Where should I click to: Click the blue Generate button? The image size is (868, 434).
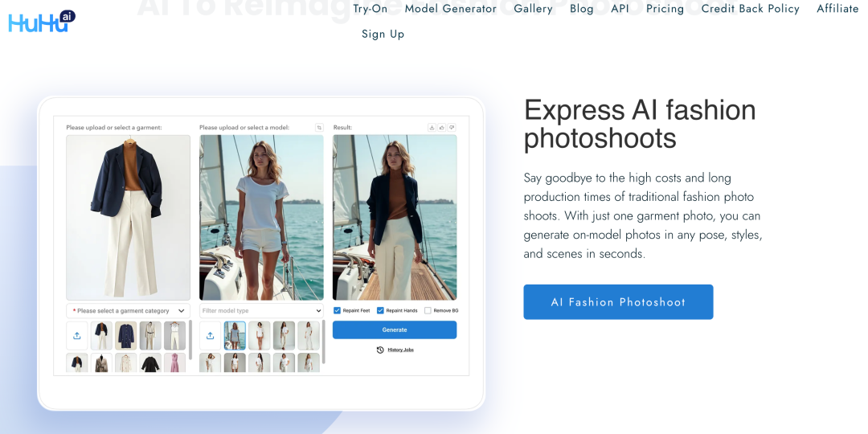tap(395, 330)
